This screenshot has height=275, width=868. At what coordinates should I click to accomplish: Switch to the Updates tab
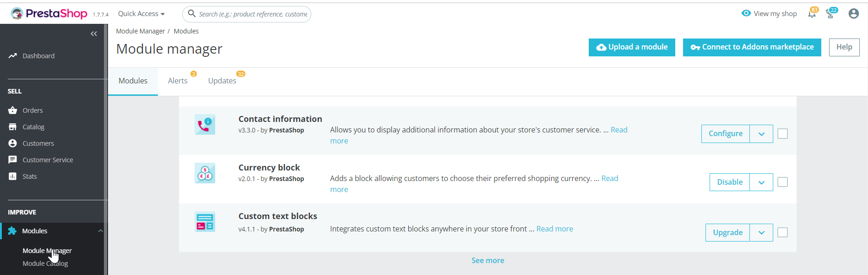(222, 81)
